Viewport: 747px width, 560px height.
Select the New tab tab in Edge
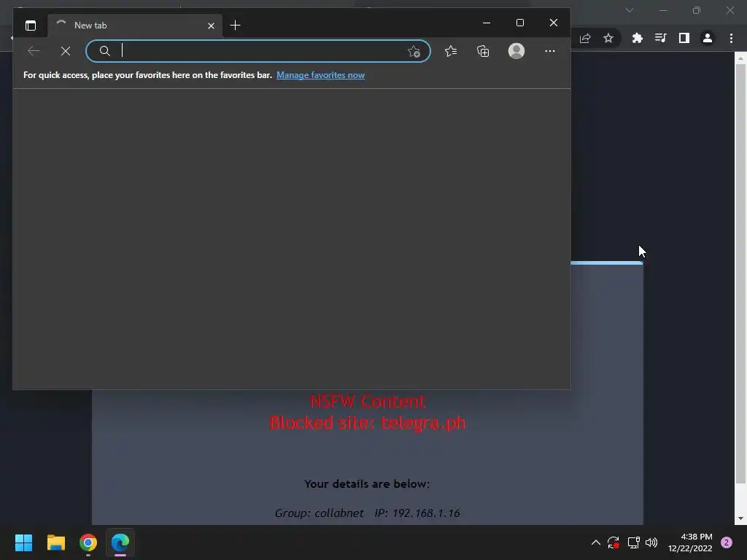click(135, 26)
